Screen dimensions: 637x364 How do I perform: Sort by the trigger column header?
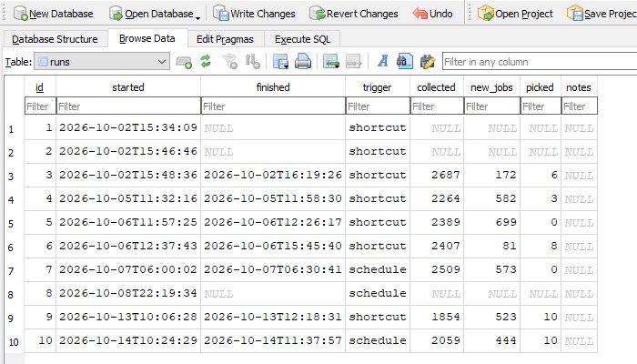pyautogui.click(x=378, y=87)
